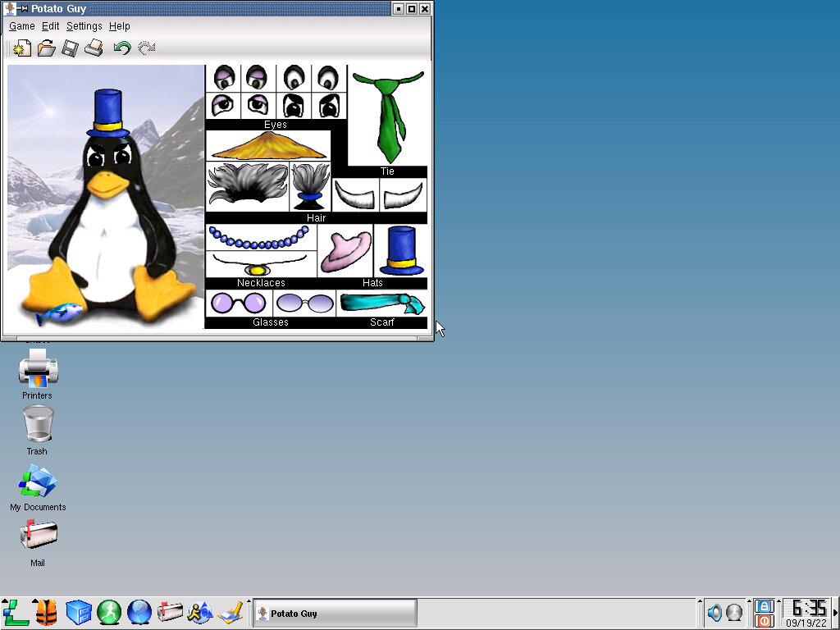840x630 pixels.
Task: Save the picture using the floppy icon
Action: 70,48
